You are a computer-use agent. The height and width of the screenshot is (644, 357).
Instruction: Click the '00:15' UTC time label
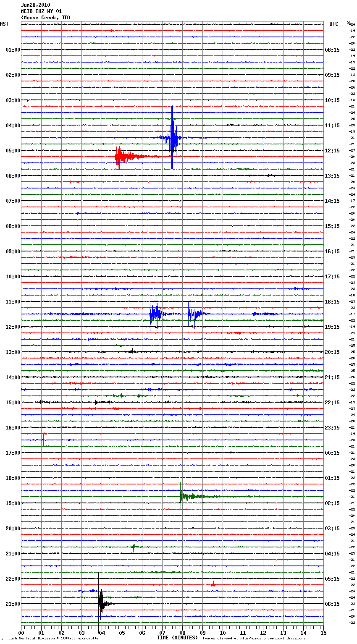pos(332,453)
